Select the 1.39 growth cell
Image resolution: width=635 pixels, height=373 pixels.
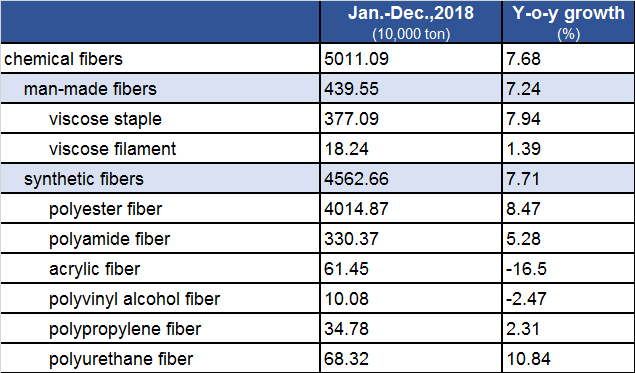click(x=569, y=149)
